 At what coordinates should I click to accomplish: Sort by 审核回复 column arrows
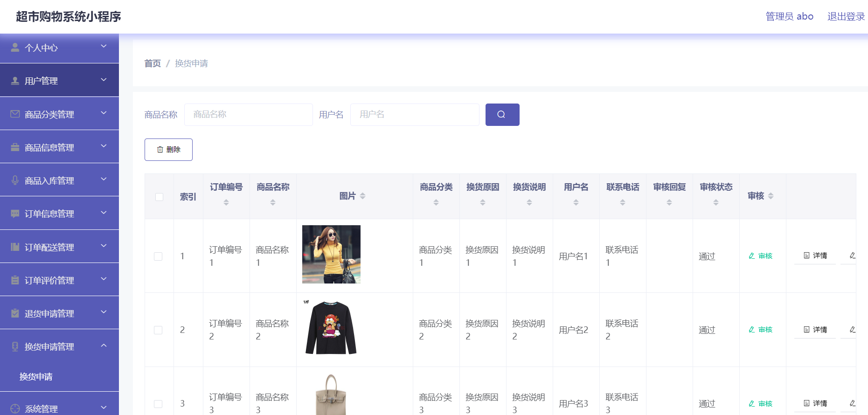(669, 202)
